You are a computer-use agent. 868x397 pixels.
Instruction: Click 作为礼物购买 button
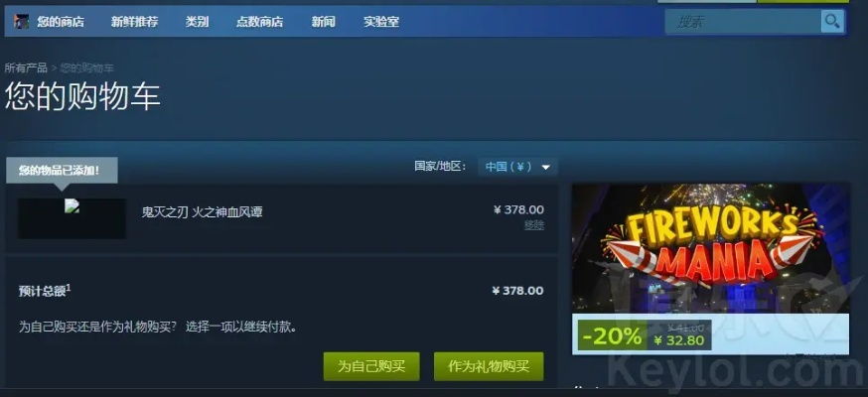489,366
